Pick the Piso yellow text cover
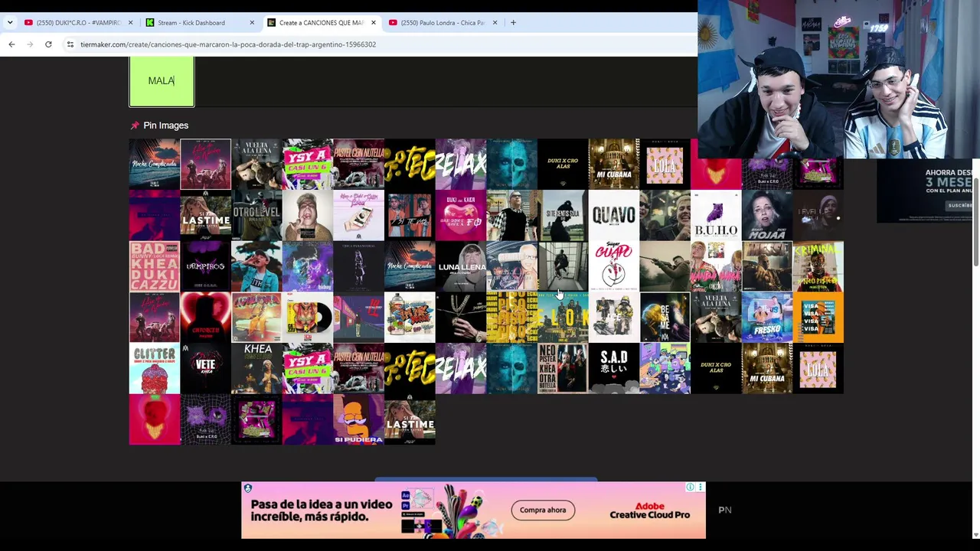Screen dimensions: 980x551 click(511, 317)
